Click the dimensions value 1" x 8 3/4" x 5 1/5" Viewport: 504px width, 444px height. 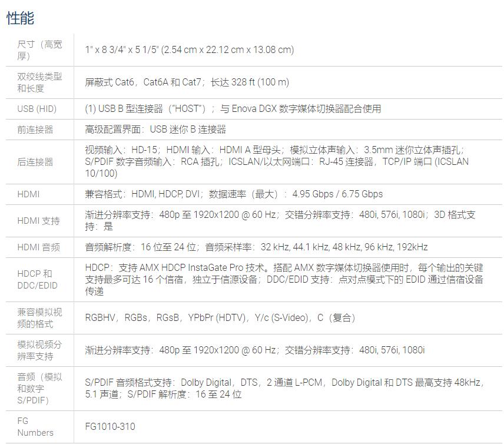[x=190, y=50]
